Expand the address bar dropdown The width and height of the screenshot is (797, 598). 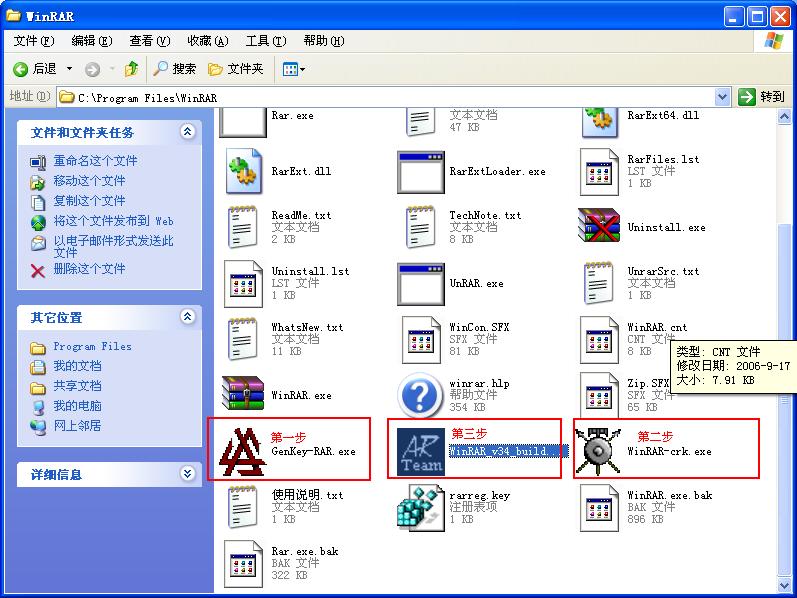(x=722, y=97)
